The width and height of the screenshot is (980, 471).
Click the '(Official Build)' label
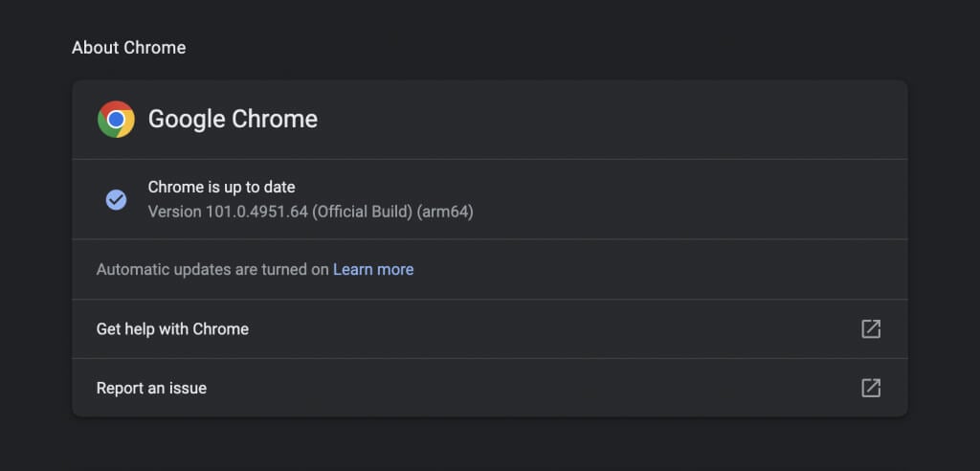point(363,212)
